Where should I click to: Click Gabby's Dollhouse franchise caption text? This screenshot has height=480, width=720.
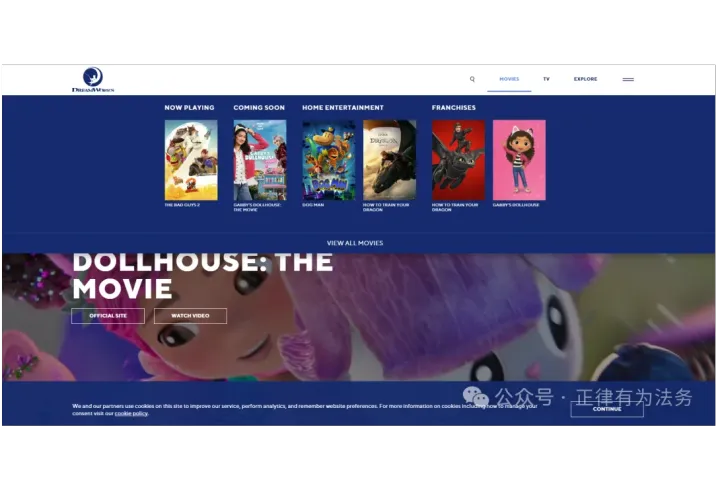(516, 205)
